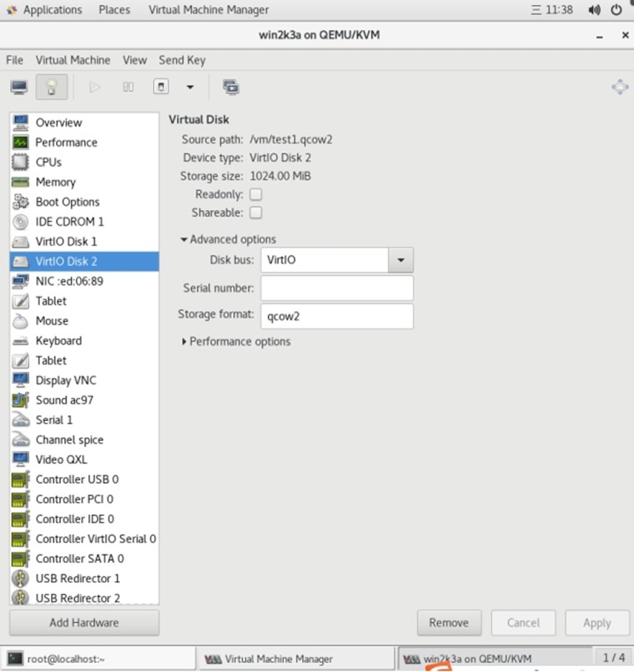
Task: Select VirtIO Disk 2 device
Action: pos(84,262)
